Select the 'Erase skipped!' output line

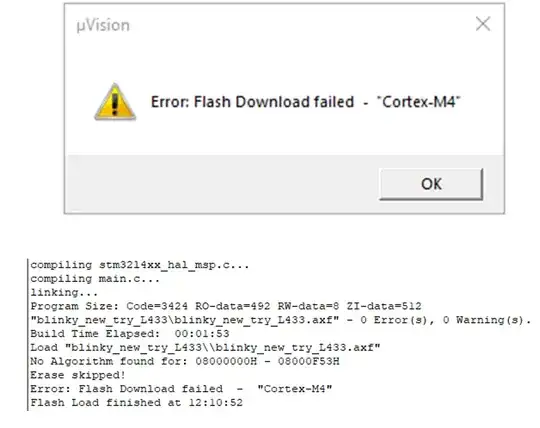click(x=78, y=375)
